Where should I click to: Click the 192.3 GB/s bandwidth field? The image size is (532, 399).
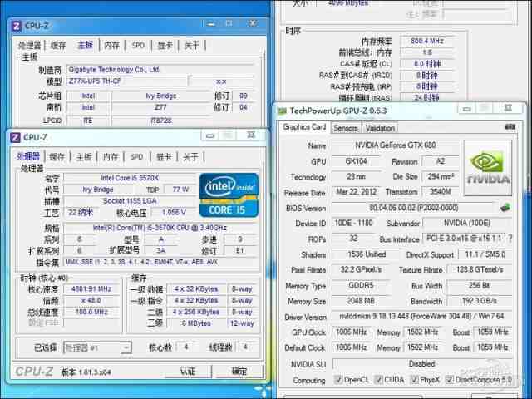[479, 301]
